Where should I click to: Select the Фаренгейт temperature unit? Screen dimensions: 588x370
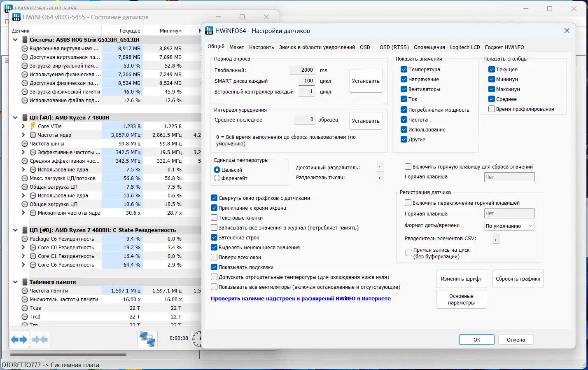(217, 178)
